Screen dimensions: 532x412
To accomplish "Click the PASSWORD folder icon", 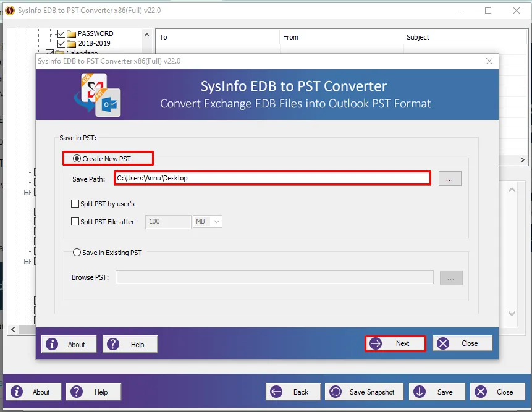I will point(71,33).
